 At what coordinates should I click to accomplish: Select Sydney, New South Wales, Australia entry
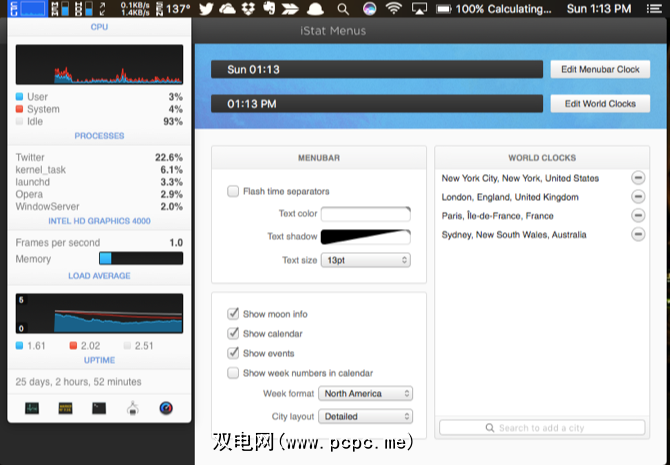(x=514, y=235)
